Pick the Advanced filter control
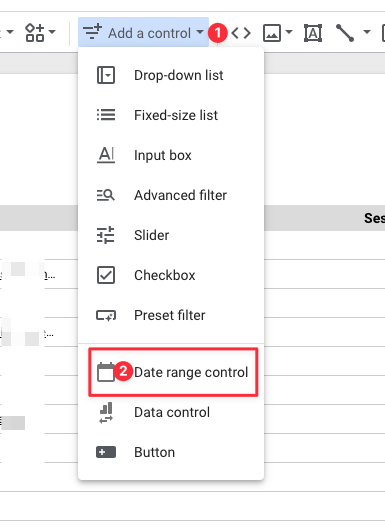The width and height of the screenshot is (385, 526). (x=171, y=195)
